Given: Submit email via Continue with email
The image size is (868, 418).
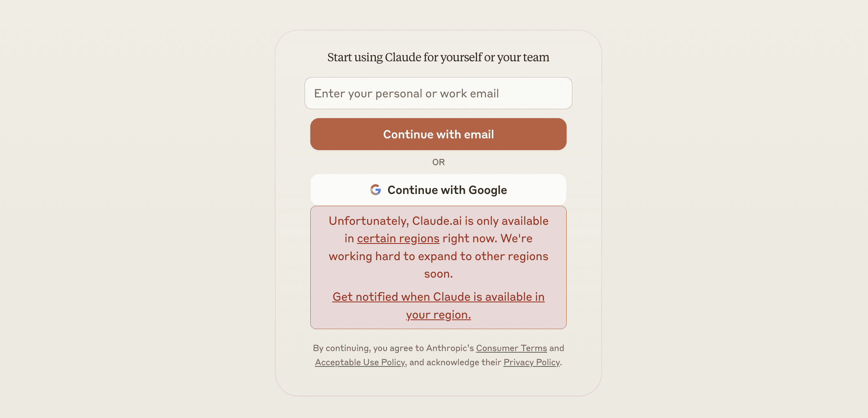Looking at the screenshot, I should click(x=438, y=134).
